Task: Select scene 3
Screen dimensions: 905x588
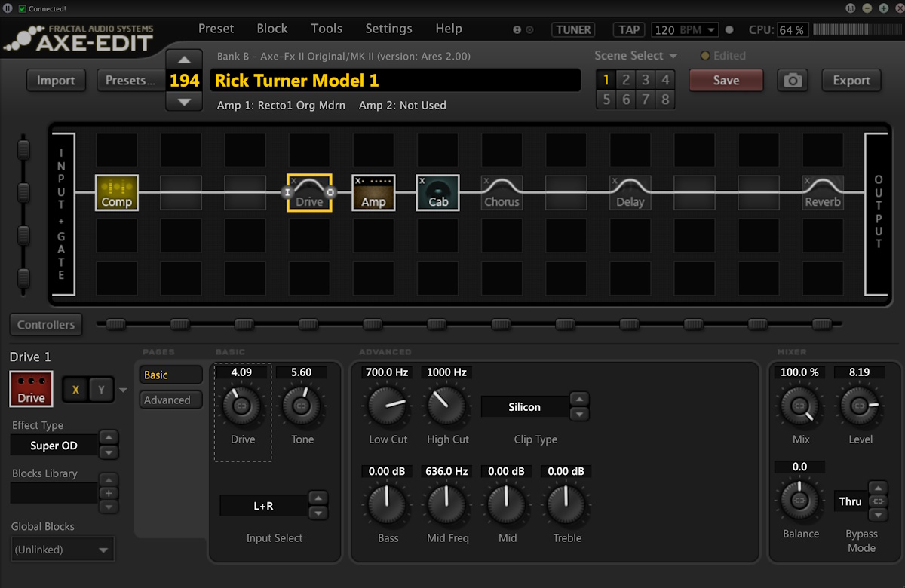Action: click(x=646, y=80)
